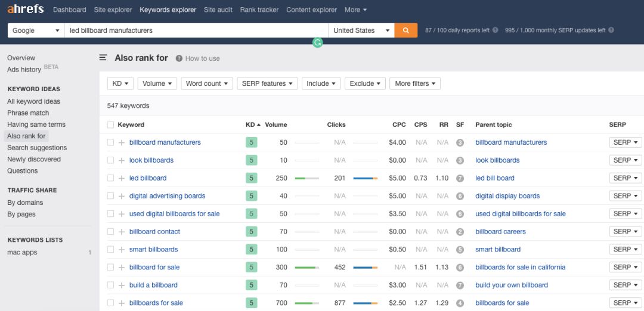
Task: Click SF badge in 'billboards for sale' row
Action: pos(460,303)
